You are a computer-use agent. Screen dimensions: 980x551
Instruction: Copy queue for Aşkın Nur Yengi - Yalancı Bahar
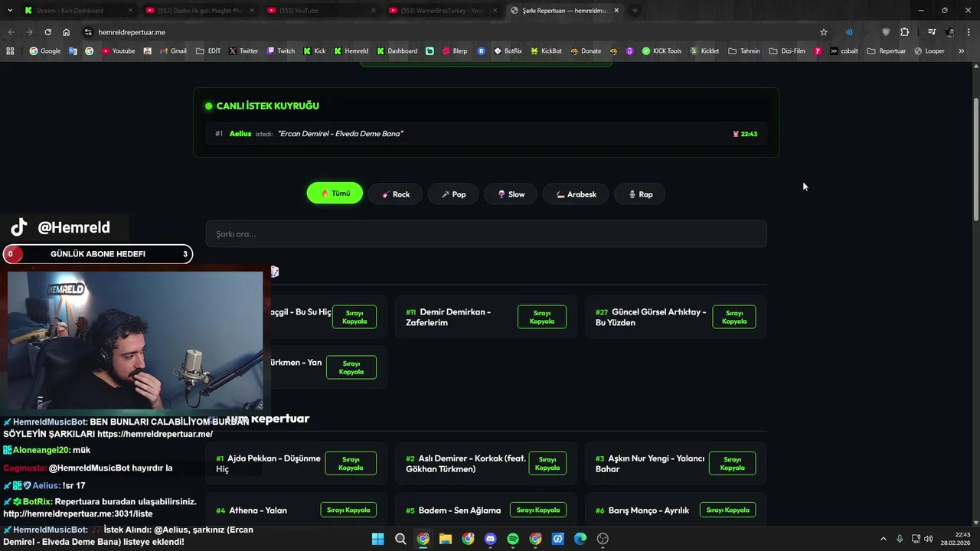(732, 463)
